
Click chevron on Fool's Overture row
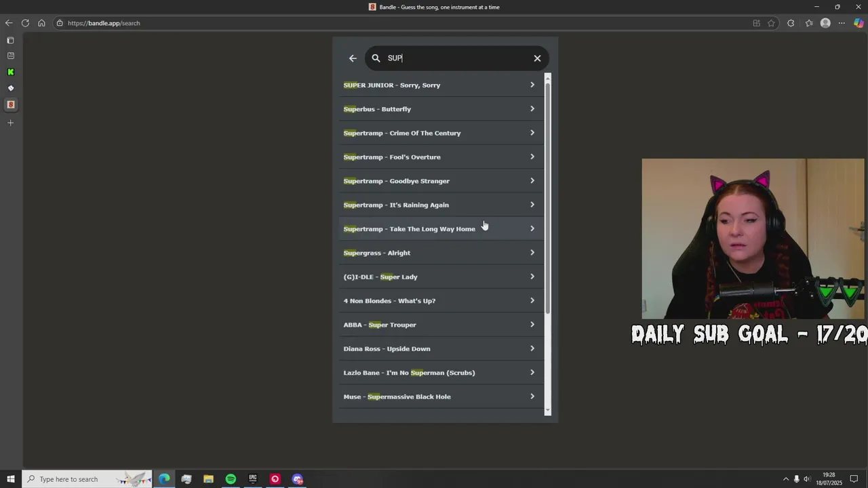[532, 157]
